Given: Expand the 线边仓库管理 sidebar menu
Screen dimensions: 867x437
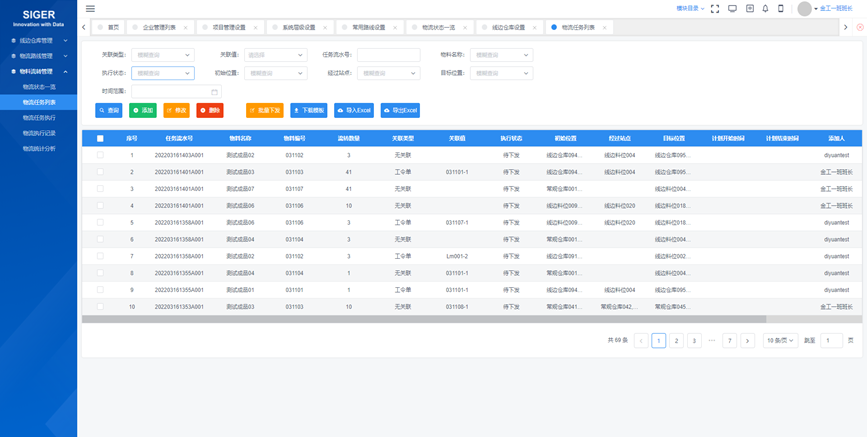Looking at the screenshot, I should tap(39, 40).
